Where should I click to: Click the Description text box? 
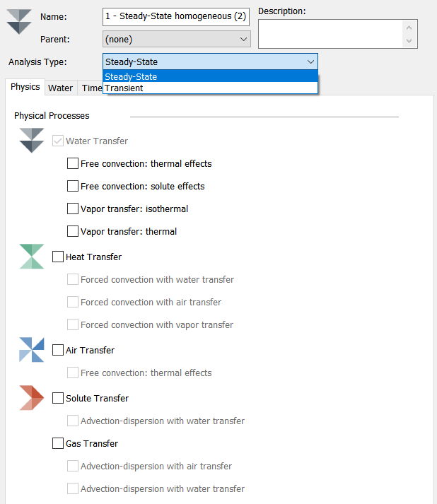(331, 33)
